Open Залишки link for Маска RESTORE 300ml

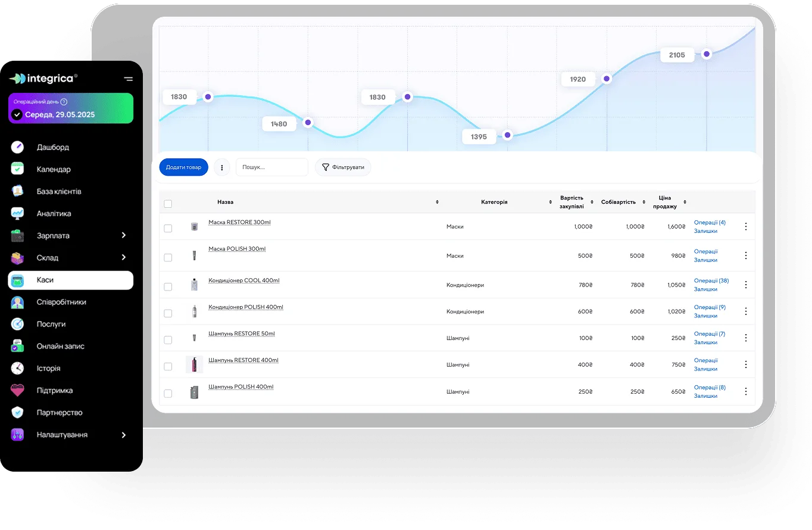pos(705,231)
